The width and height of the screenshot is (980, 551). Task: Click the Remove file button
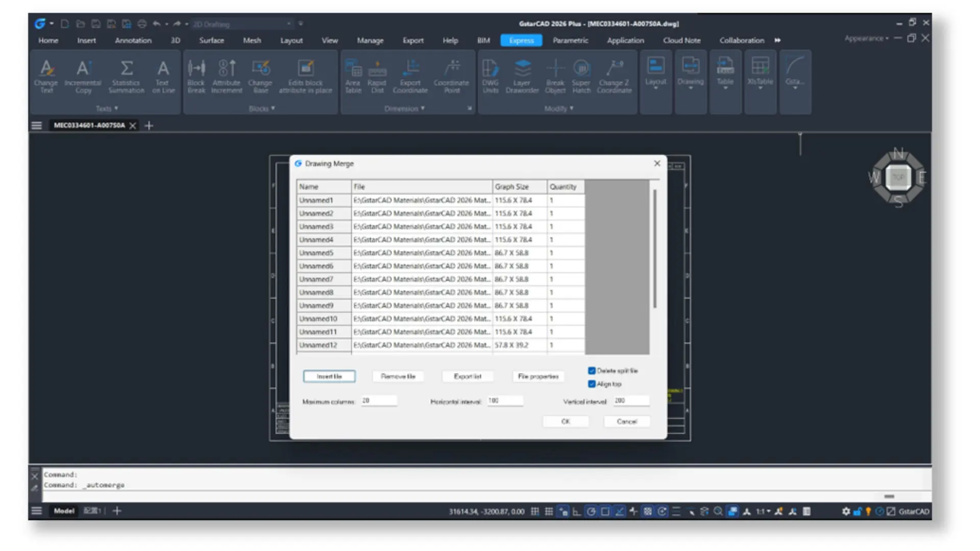tap(398, 377)
